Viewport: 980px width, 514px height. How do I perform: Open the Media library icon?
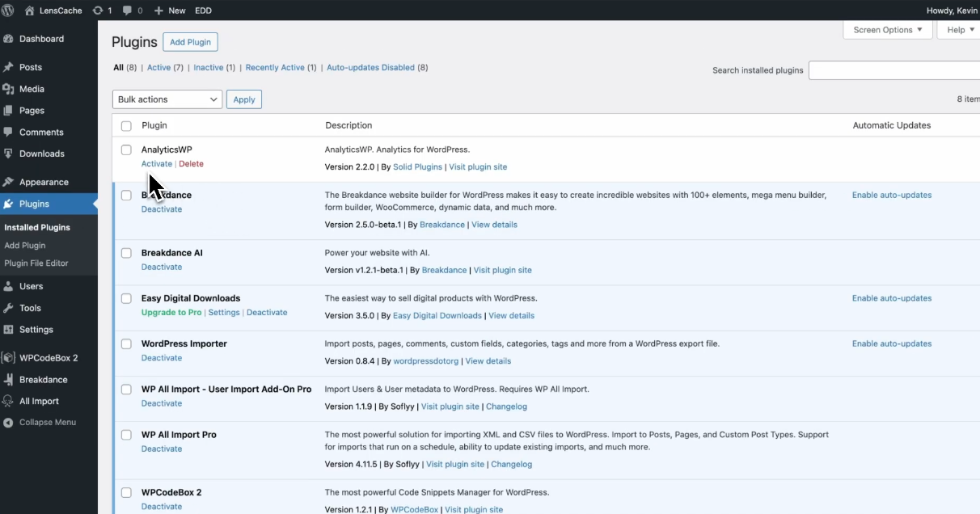(x=9, y=89)
